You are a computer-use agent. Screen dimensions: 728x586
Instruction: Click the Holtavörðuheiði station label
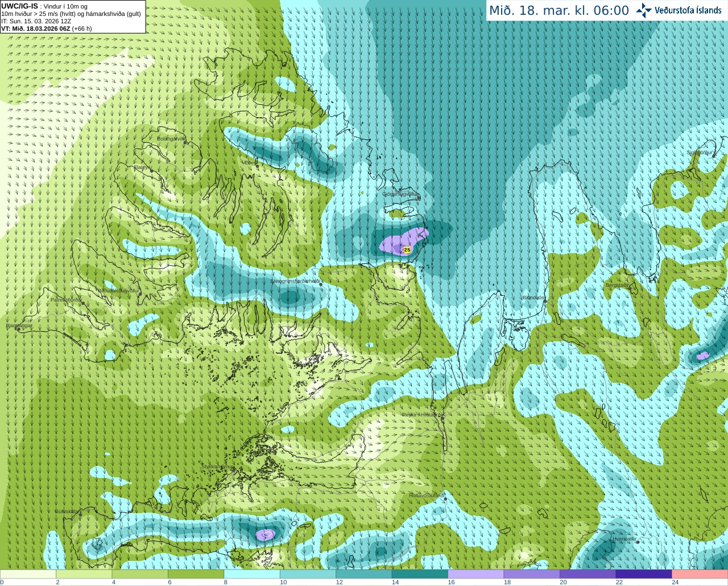(x=427, y=496)
